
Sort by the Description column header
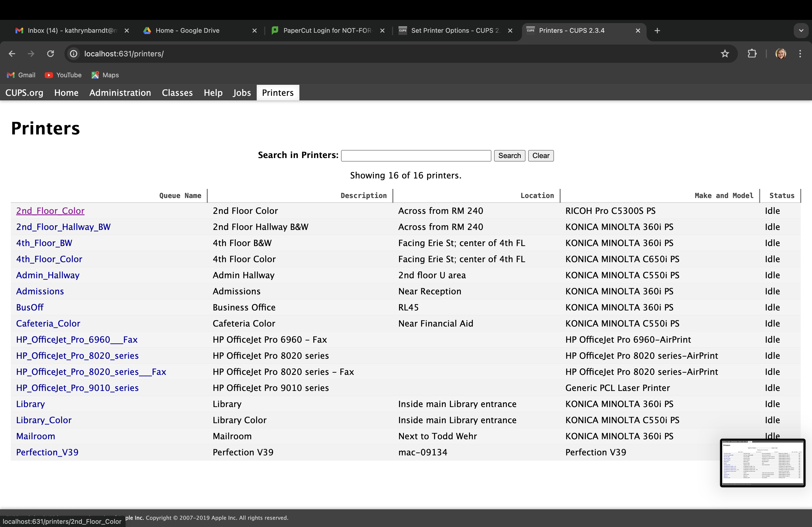pyautogui.click(x=364, y=196)
